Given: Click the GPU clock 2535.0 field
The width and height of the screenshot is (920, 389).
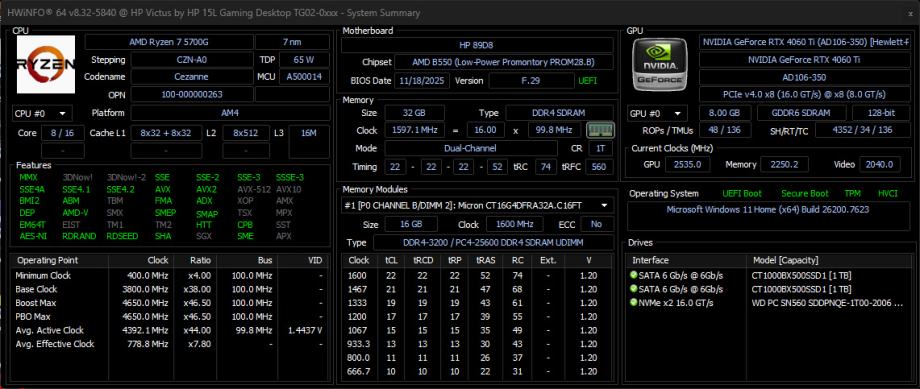Looking at the screenshot, I should [688, 164].
